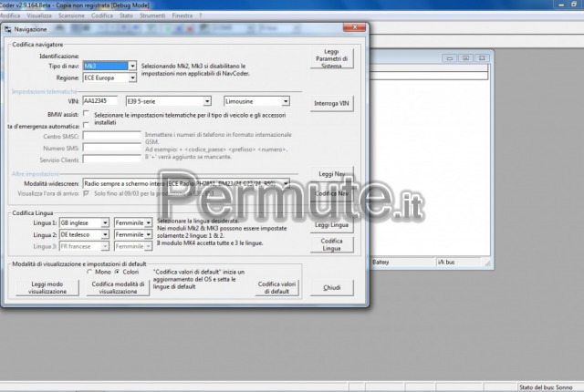Maximize the background child window
584x392 pixels.
pyautogui.click(x=465, y=58)
